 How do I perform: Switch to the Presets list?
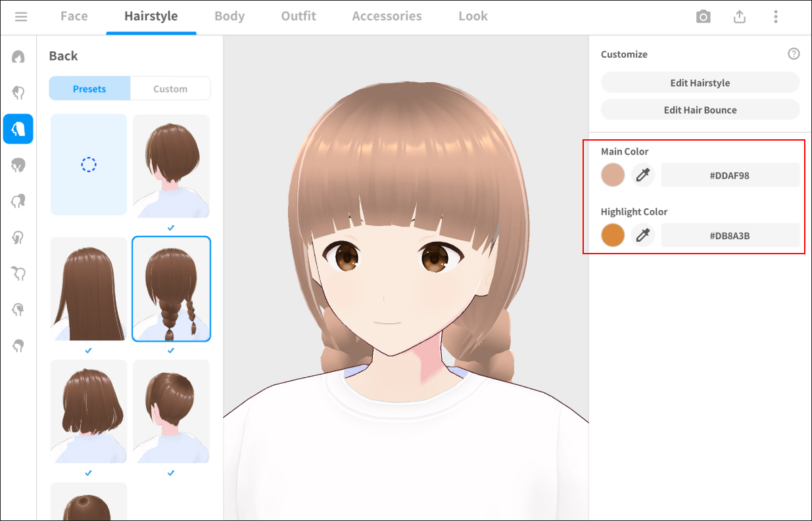89,89
